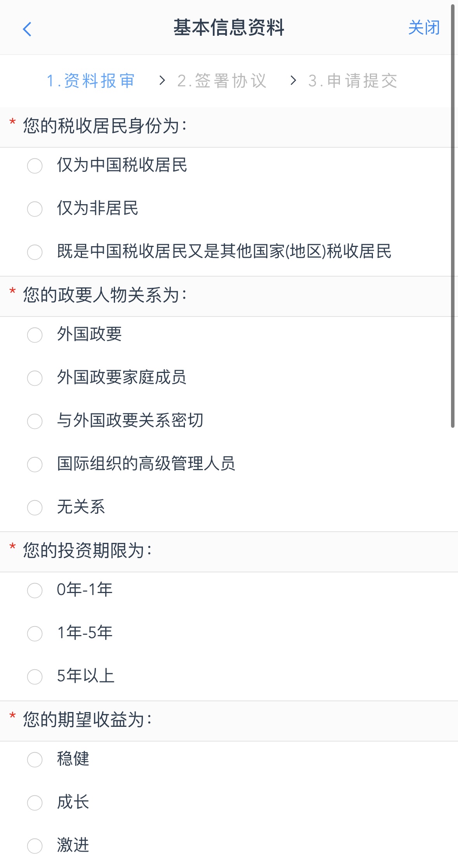
Task: Pick the 1年-5年 investment period
Action: [35, 633]
